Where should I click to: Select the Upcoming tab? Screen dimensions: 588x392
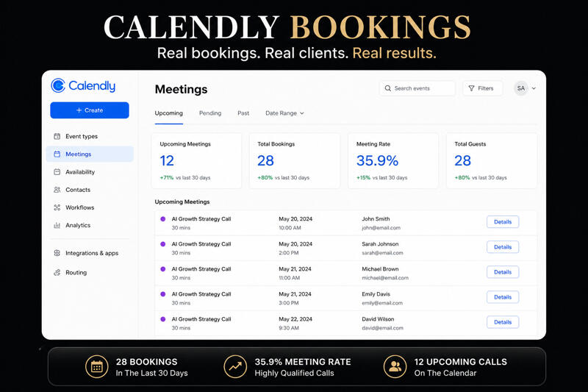(169, 113)
